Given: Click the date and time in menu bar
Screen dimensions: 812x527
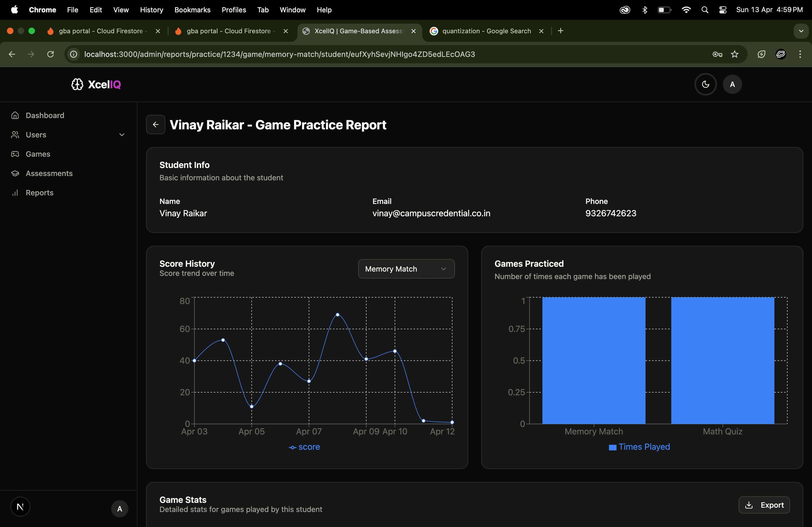Looking at the screenshot, I should (x=769, y=10).
